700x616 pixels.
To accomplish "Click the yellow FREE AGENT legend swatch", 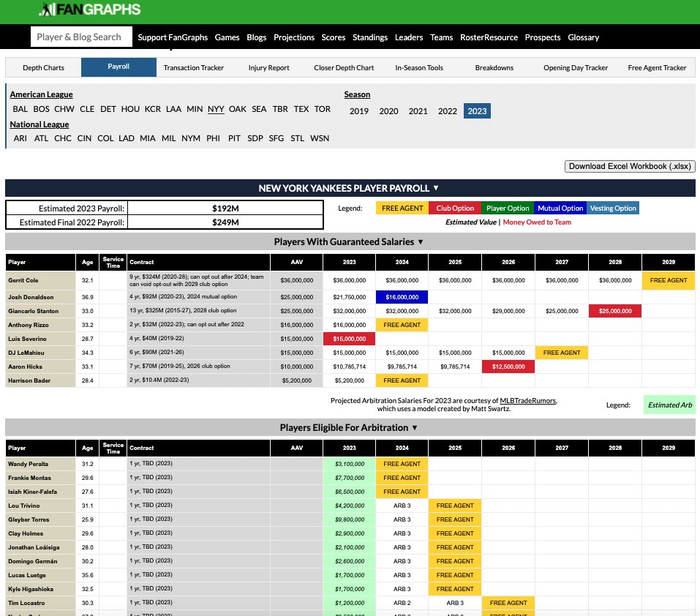I will click(x=402, y=209).
